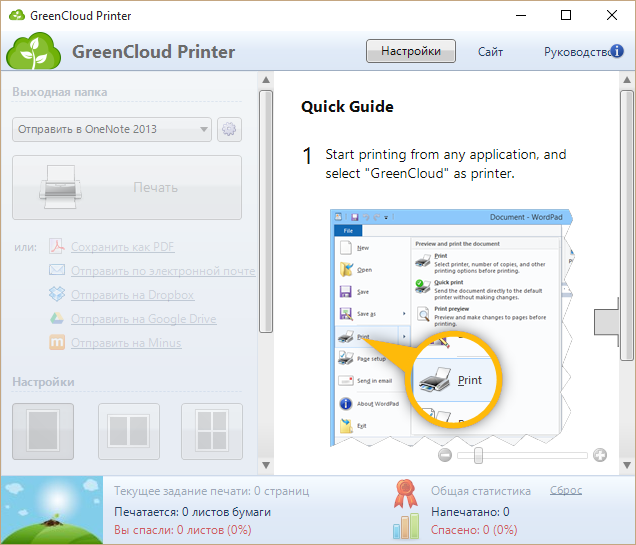Select single page per sheet layout
Image resolution: width=636 pixels, height=545 pixels.
click(x=43, y=431)
